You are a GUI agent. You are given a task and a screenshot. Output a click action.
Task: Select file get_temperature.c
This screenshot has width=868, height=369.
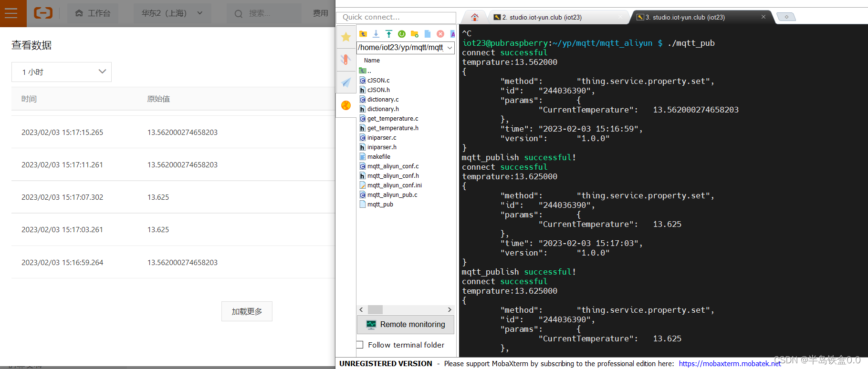389,118
